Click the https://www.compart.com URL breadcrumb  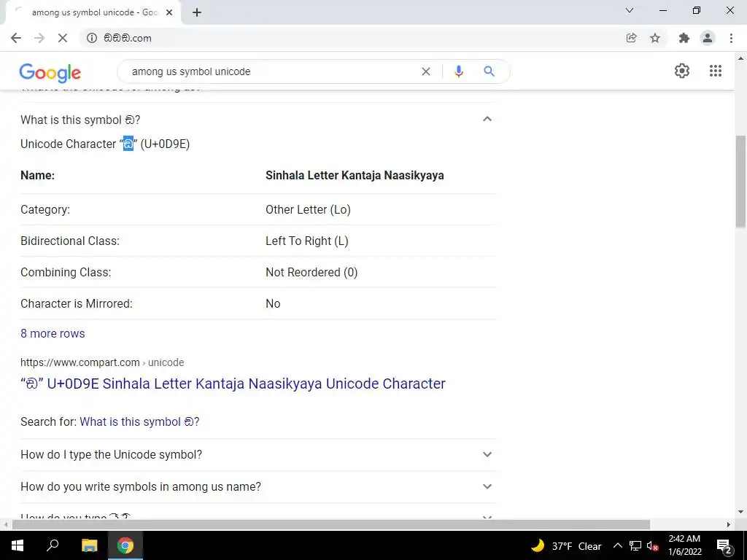[102, 362]
